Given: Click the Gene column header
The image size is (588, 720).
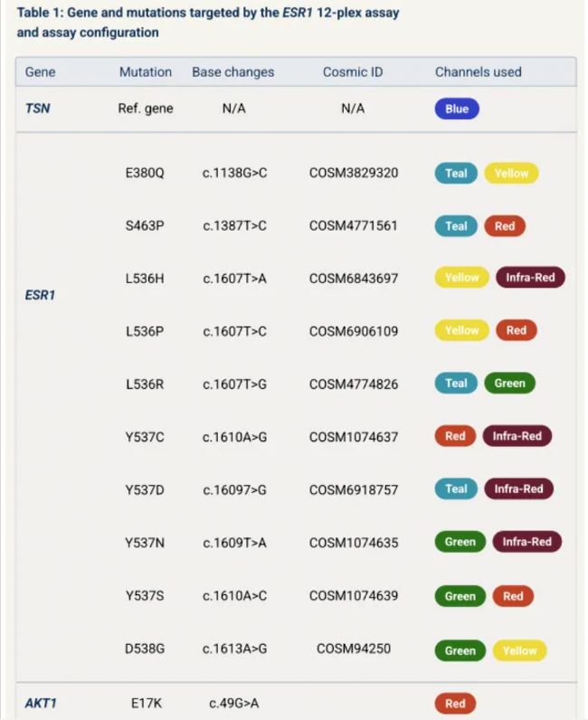Looking at the screenshot, I should [40, 71].
